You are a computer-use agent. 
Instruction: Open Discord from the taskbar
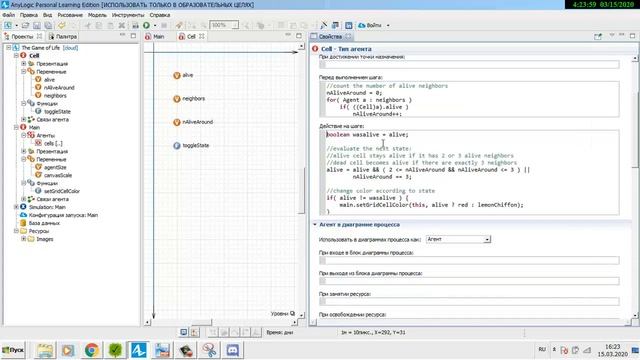coord(233,350)
